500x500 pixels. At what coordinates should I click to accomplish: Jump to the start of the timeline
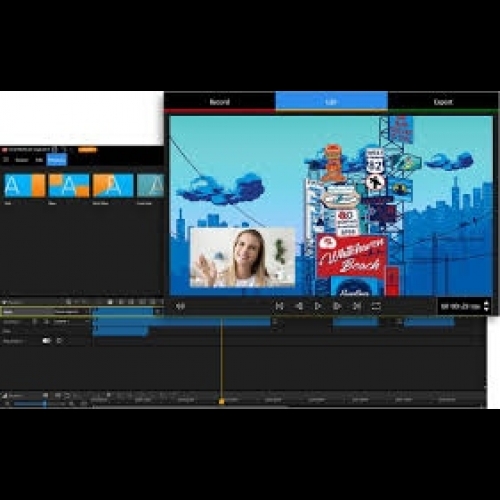pos(279,306)
